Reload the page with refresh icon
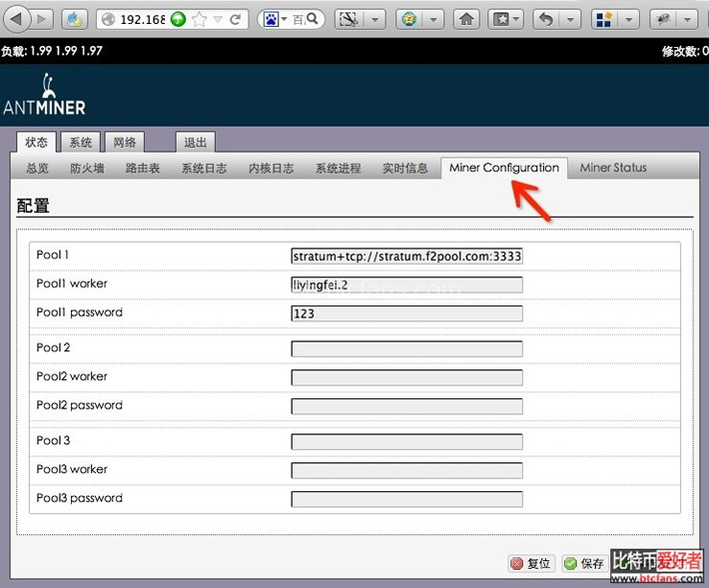Viewport: 709px width, 588px height. click(235, 19)
